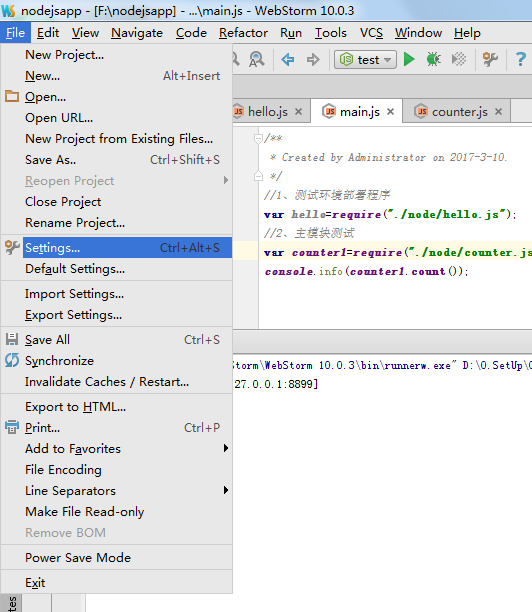The image size is (532, 612).
Task: Select Save As.. menu entry
Action: coord(117,160)
